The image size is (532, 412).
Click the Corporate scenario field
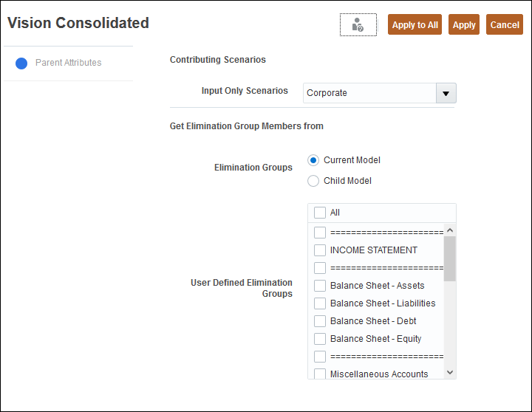click(x=369, y=93)
